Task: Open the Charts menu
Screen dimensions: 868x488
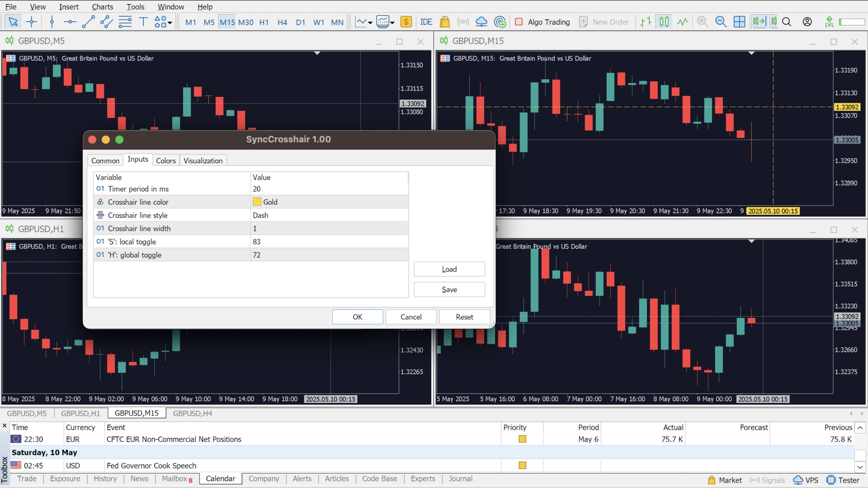Action: pyautogui.click(x=102, y=7)
